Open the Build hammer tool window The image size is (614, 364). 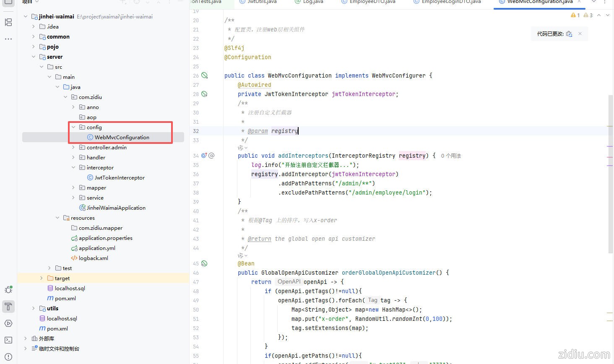click(x=8, y=307)
